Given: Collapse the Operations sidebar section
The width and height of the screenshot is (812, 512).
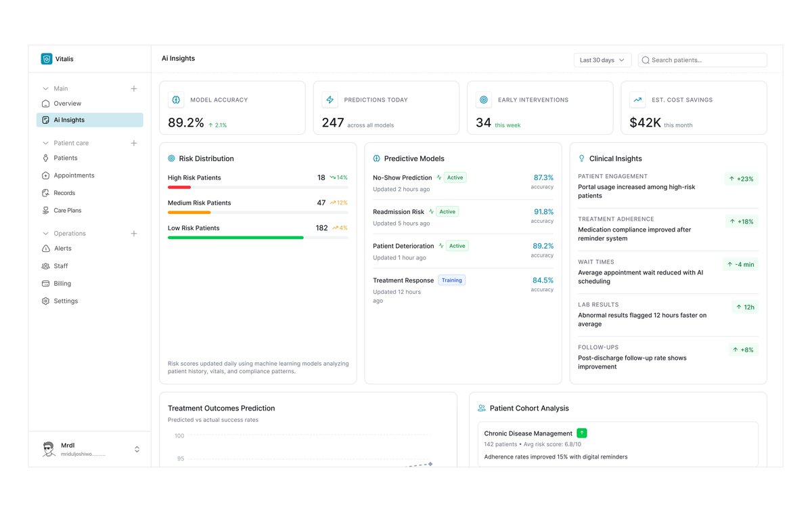Looking at the screenshot, I should coord(45,234).
